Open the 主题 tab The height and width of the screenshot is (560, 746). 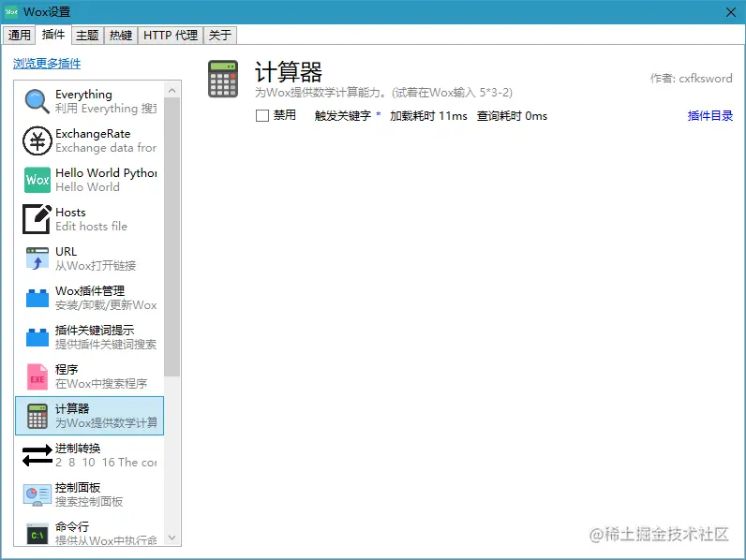[x=87, y=36]
